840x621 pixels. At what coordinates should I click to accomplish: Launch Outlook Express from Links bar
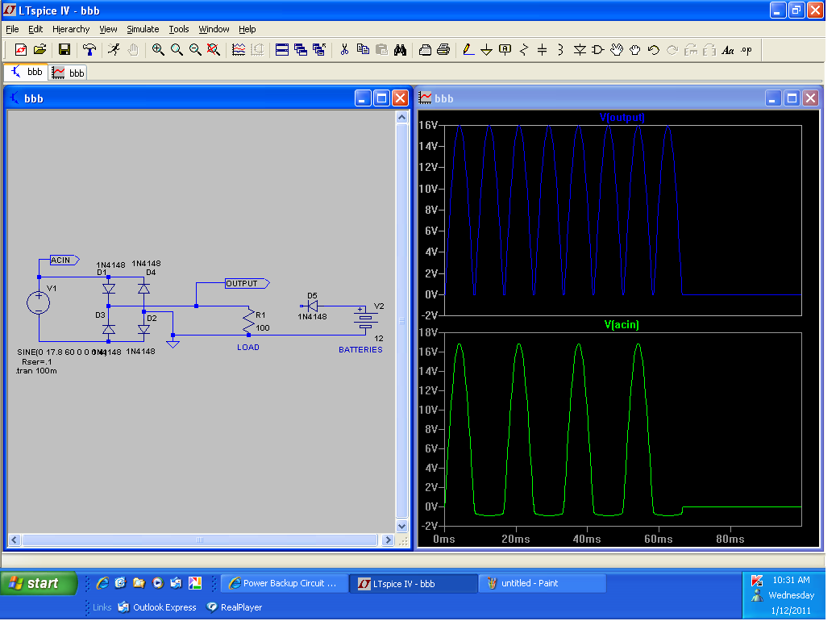pos(157,607)
